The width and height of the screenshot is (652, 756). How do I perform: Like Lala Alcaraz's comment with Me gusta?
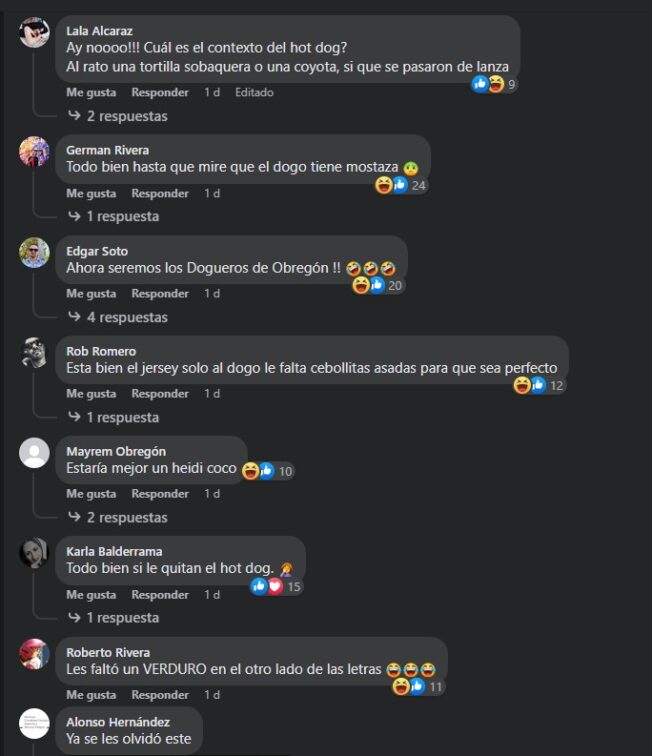pos(91,92)
